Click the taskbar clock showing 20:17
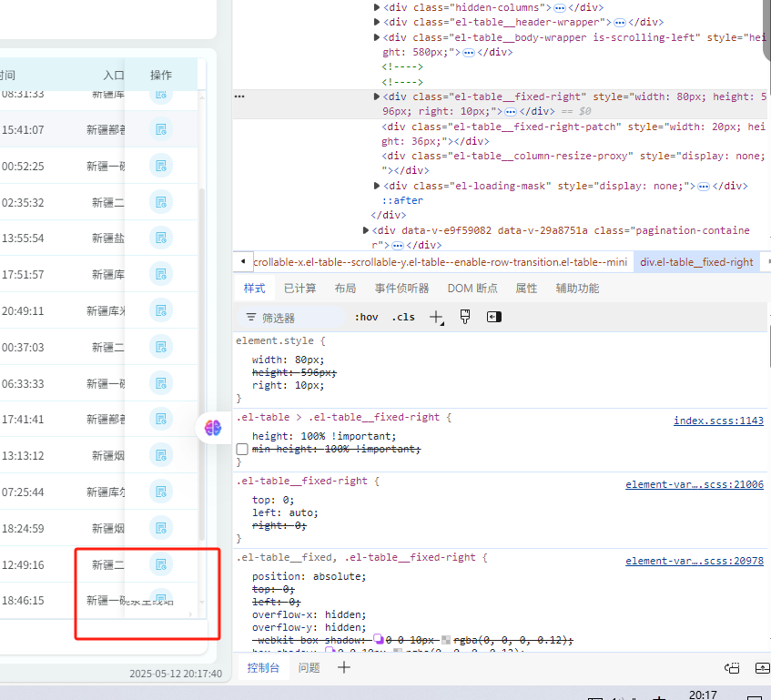 pos(703,695)
